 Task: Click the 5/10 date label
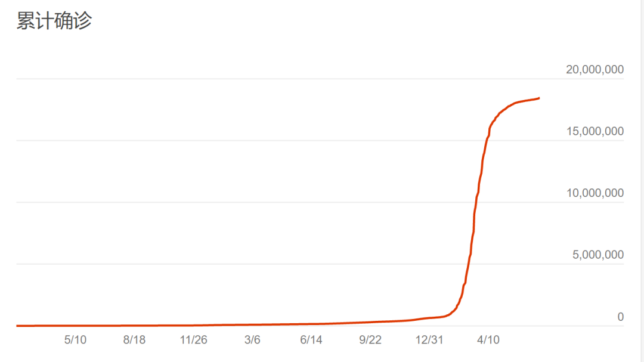click(x=75, y=340)
